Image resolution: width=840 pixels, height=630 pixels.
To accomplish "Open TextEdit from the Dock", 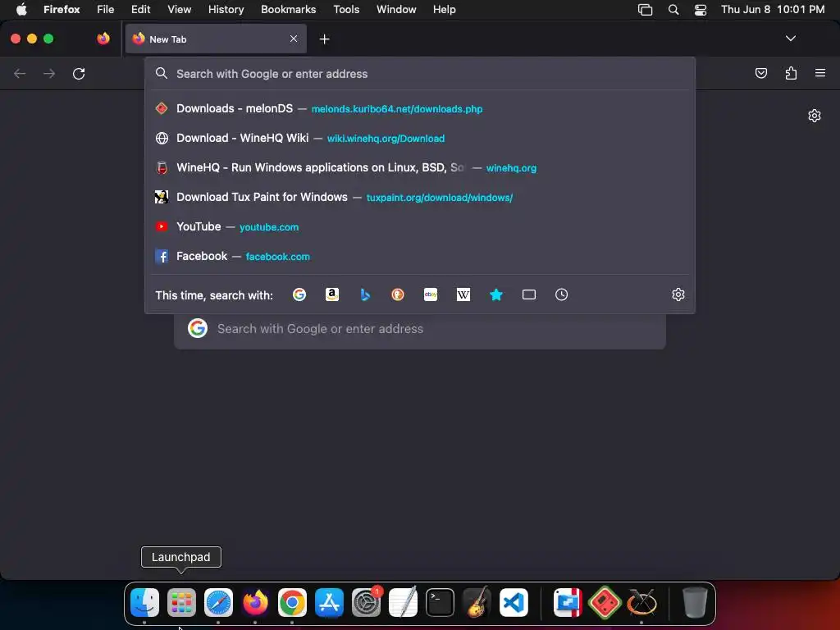I will (403, 603).
